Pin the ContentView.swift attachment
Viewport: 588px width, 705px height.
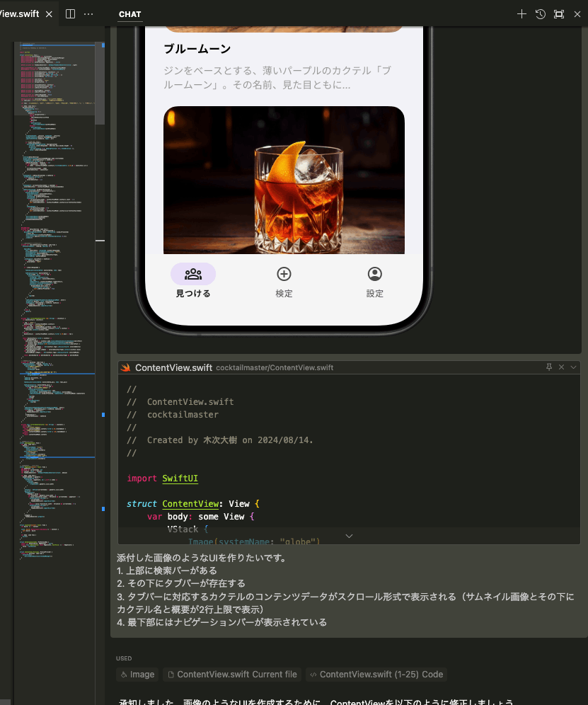point(549,367)
